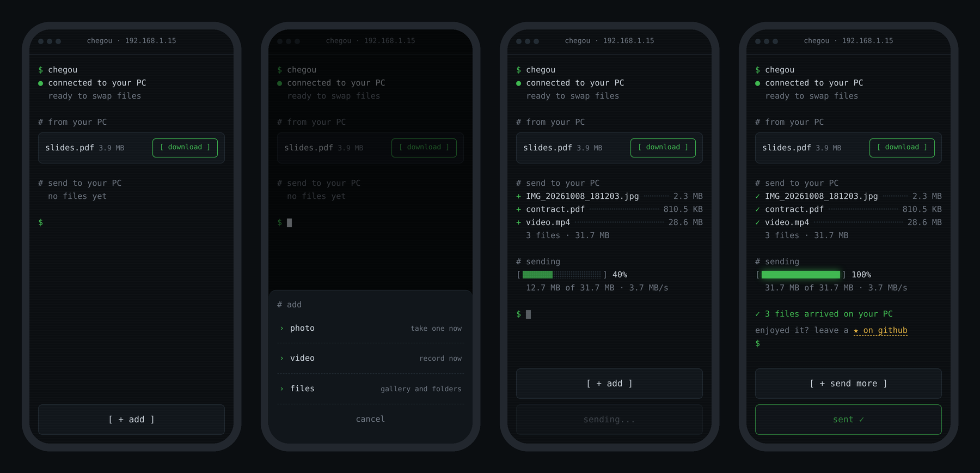Click the green connected dot on the 40% sending screen

point(518,83)
